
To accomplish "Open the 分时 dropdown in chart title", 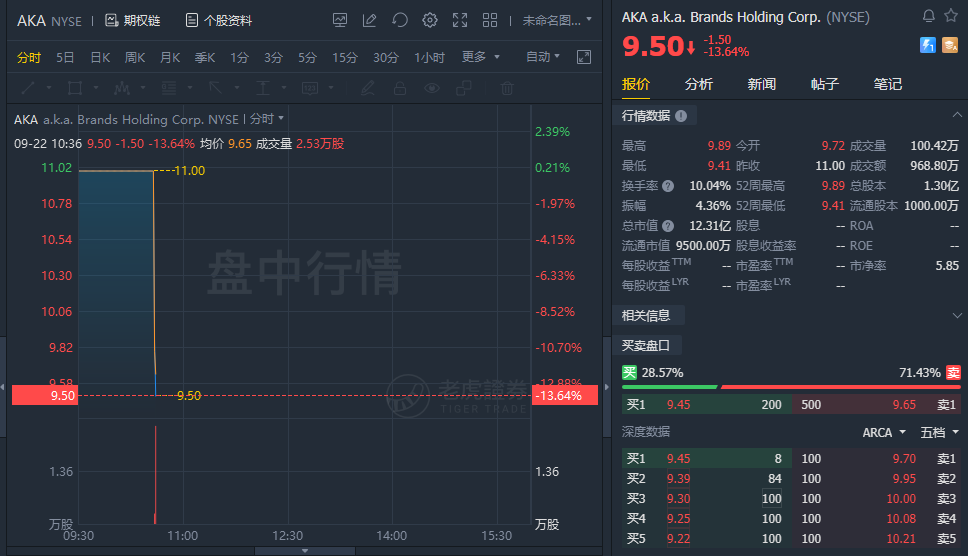I will tap(267, 118).
